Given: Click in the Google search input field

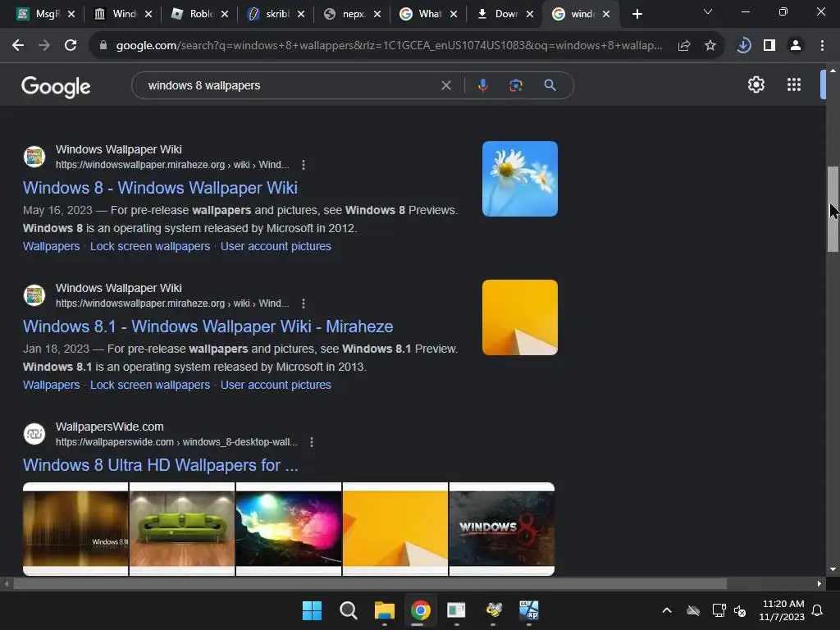Looking at the screenshot, I should tap(290, 85).
